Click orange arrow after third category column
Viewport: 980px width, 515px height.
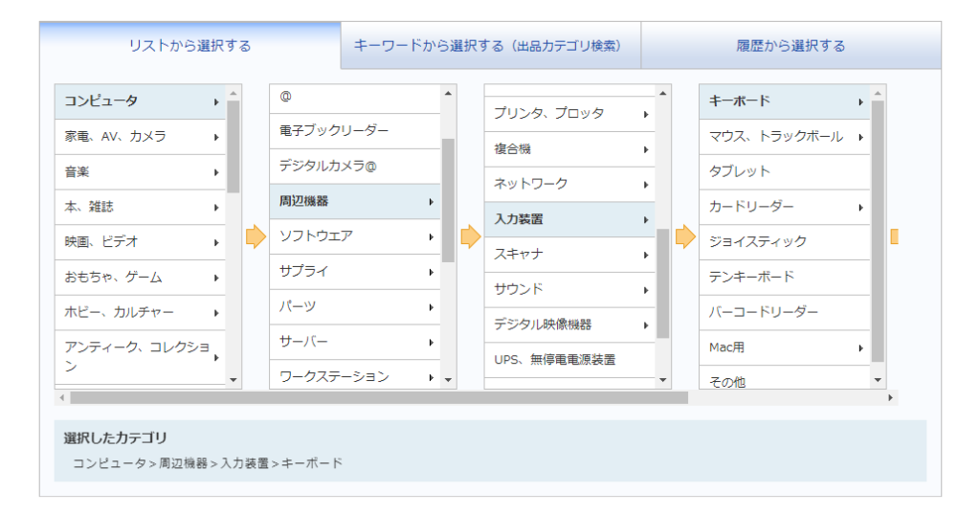pyautogui.click(x=685, y=237)
